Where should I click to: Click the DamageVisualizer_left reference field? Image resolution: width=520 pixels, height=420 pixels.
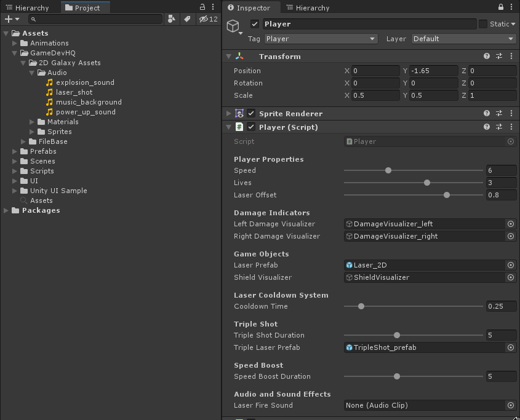[425, 224]
